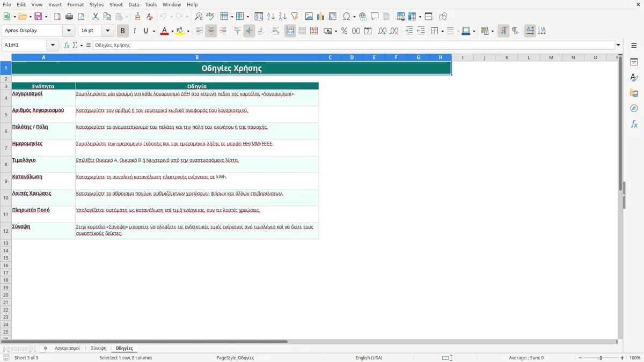Apply the highlighting color swatch

pos(180,31)
